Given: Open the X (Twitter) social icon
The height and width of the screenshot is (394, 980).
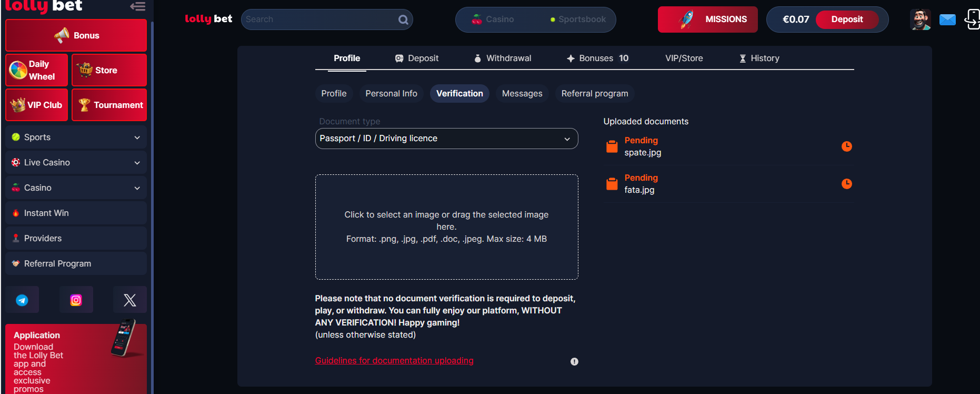Looking at the screenshot, I should pos(129,300).
